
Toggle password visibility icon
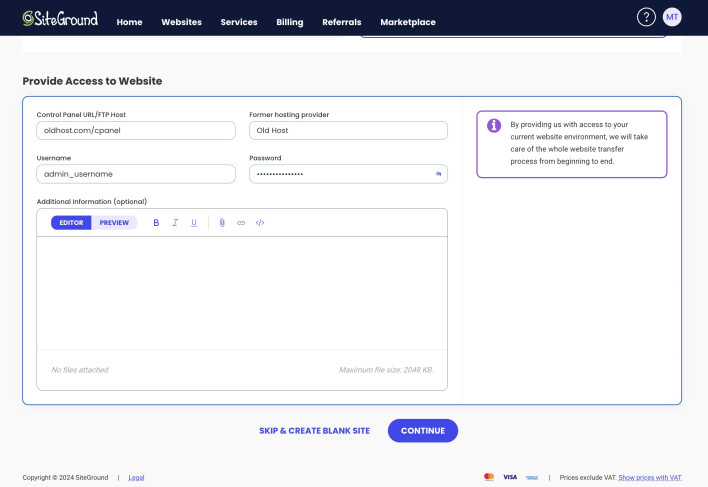click(x=438, y=174)
